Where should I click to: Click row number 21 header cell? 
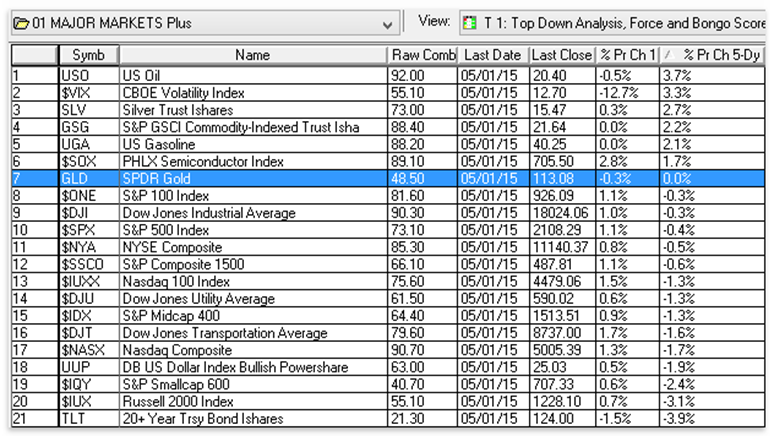[35, 418]
